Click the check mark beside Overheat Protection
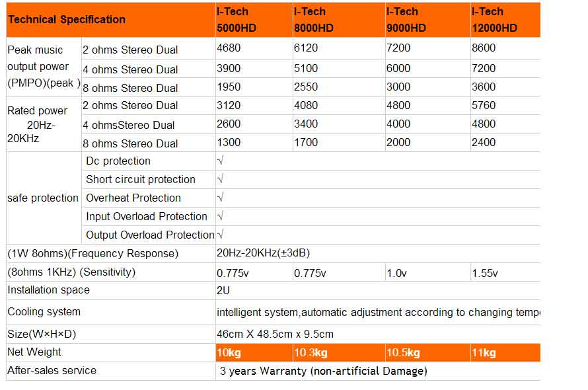The height and width of the screenshot is (390, 588). pyautogui.click(x=220, y=198)
